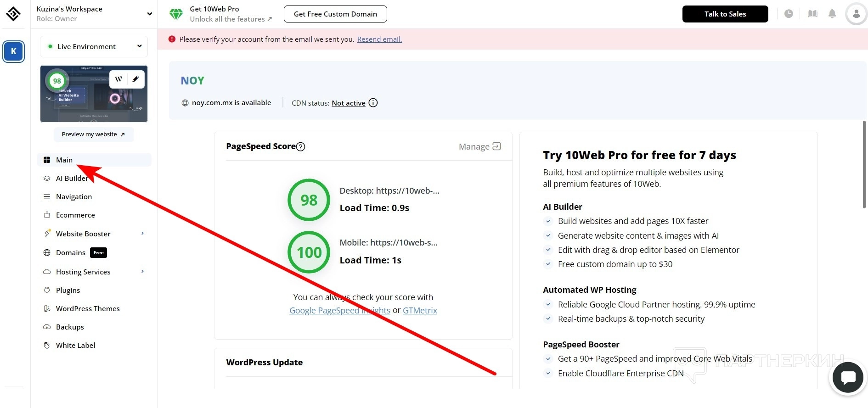Click the WordPress admin icon on thumbnail
This screenshot has height=408, width=868.
[x=118, y=79]
